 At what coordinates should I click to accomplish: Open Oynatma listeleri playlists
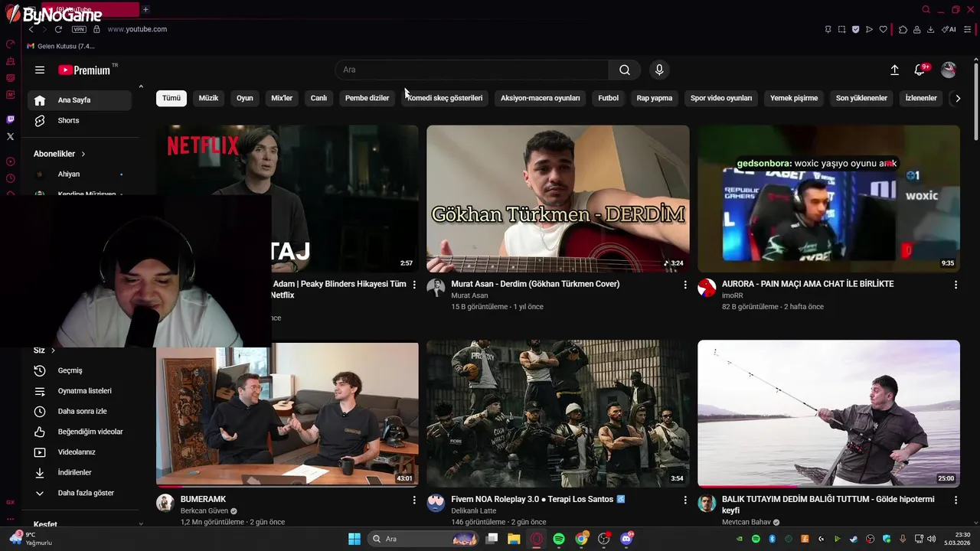pos(80,391)
